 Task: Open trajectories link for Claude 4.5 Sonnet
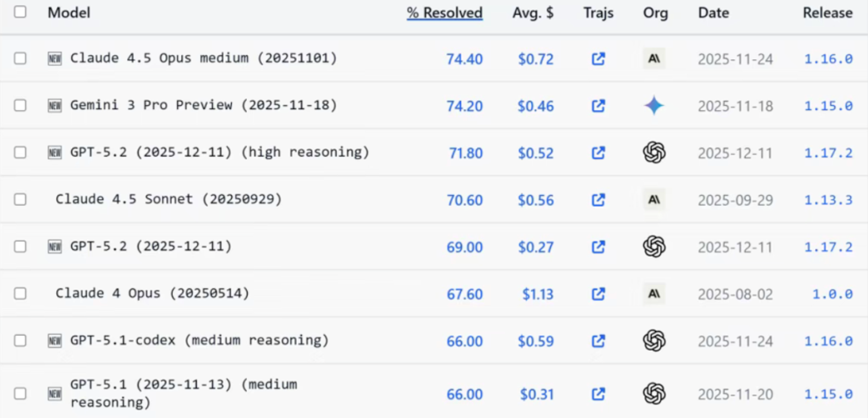598,200
